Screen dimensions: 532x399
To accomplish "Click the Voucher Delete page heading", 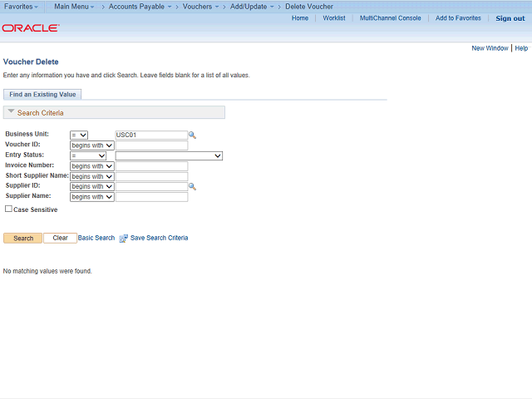I will (x=31, y=62).
